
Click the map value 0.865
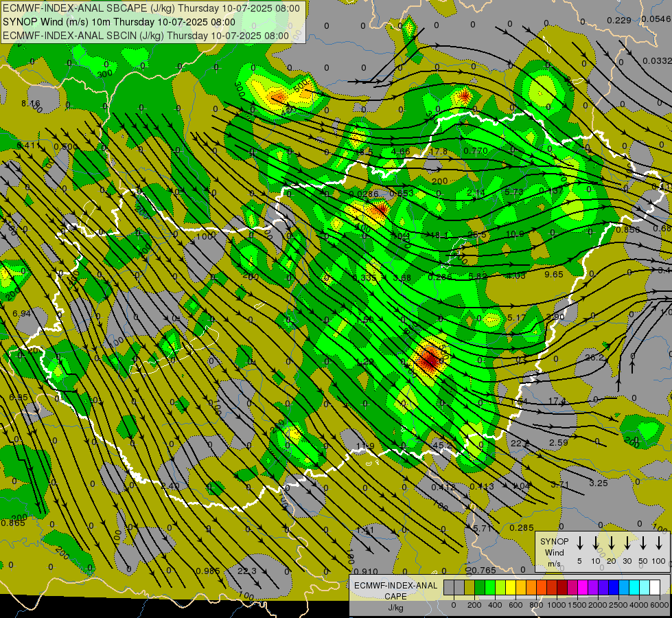(13, 523)
